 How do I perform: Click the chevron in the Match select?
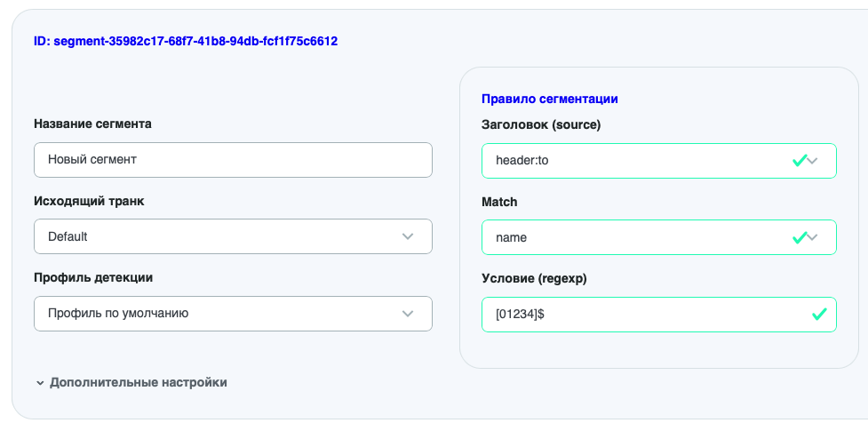[812, 237]
